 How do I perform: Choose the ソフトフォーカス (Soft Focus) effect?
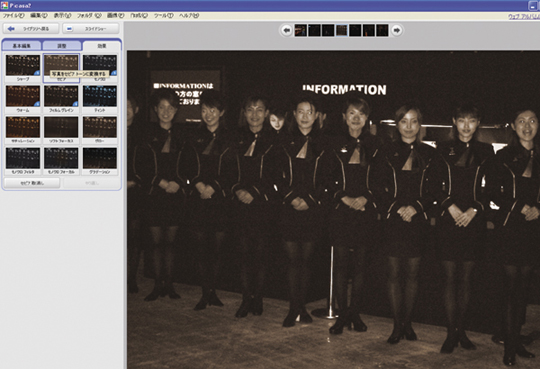(x=61, y=130)
